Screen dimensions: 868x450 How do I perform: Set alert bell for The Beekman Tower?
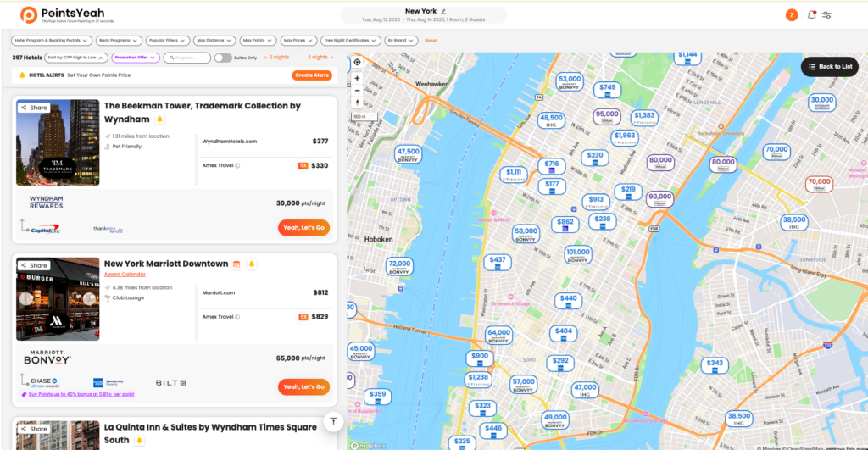pos(159,119)
